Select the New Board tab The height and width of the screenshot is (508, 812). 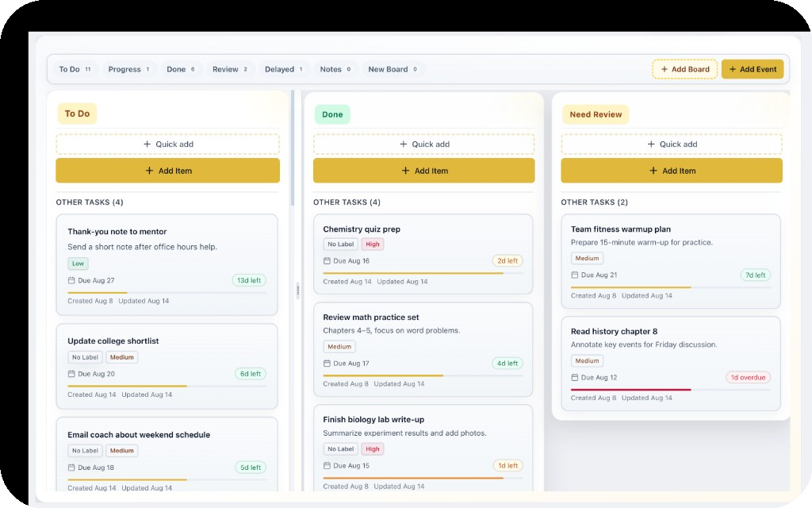[392, 69]
